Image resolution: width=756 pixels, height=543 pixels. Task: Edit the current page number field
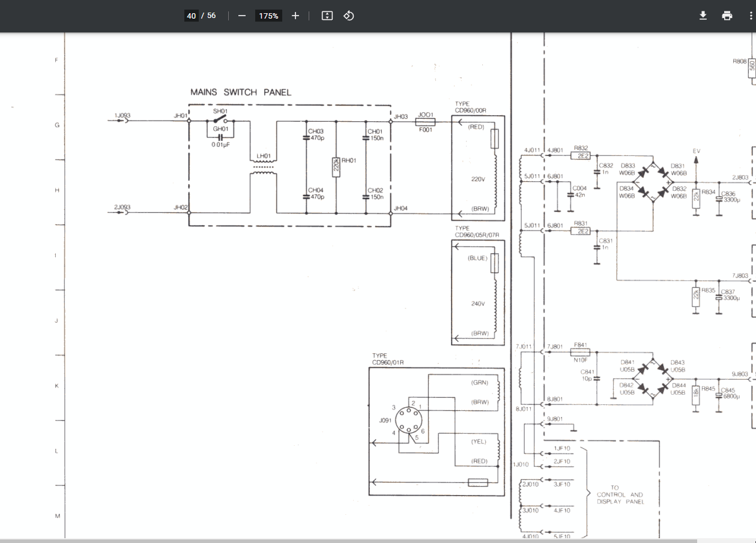[191, 16]
